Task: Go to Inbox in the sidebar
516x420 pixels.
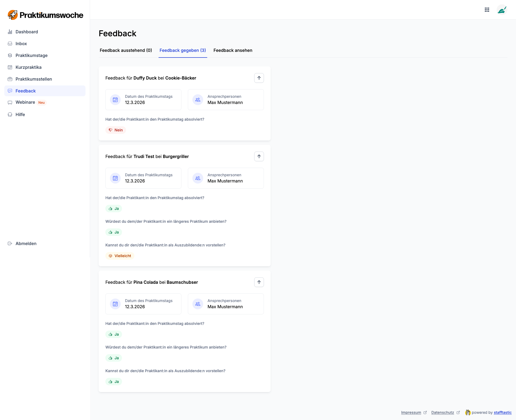Action: (21, 44)
